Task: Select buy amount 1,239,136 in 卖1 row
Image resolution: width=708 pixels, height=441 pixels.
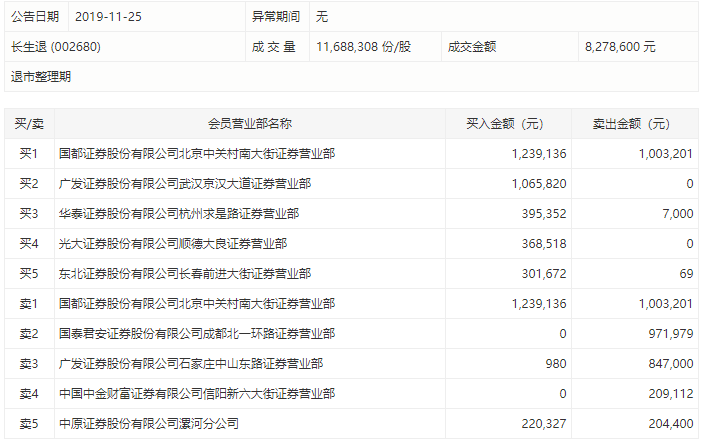Action: pos(539,304)
